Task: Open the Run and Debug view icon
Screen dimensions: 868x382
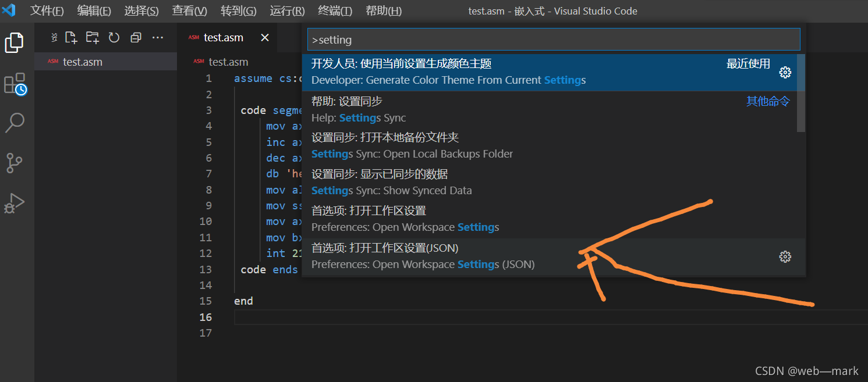Action: tap(15, 203)
